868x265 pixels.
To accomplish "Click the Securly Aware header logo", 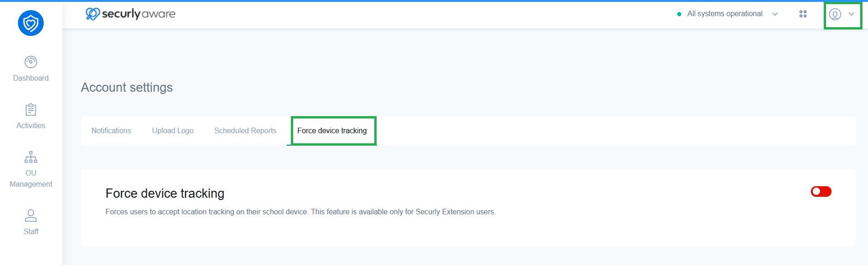I will 130,14.
